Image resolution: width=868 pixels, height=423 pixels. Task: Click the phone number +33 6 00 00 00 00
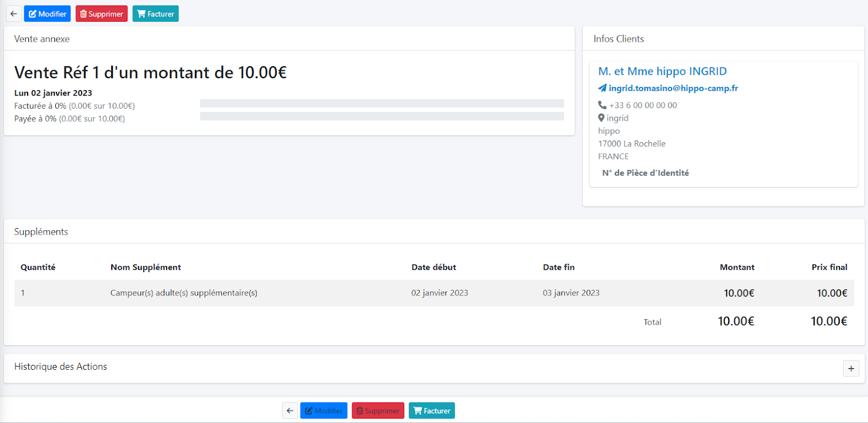tap(643, 105)
